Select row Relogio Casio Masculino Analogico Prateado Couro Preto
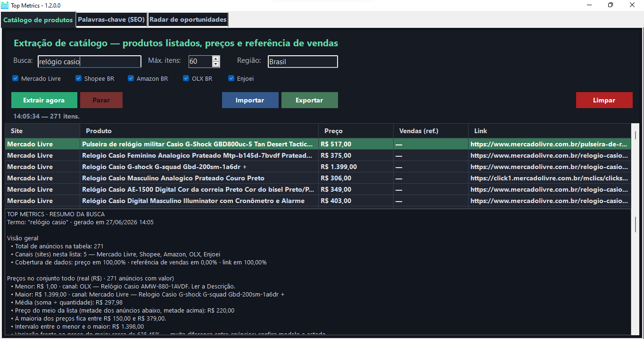This screenshot has width=644, height=339. tap(318, 178)
